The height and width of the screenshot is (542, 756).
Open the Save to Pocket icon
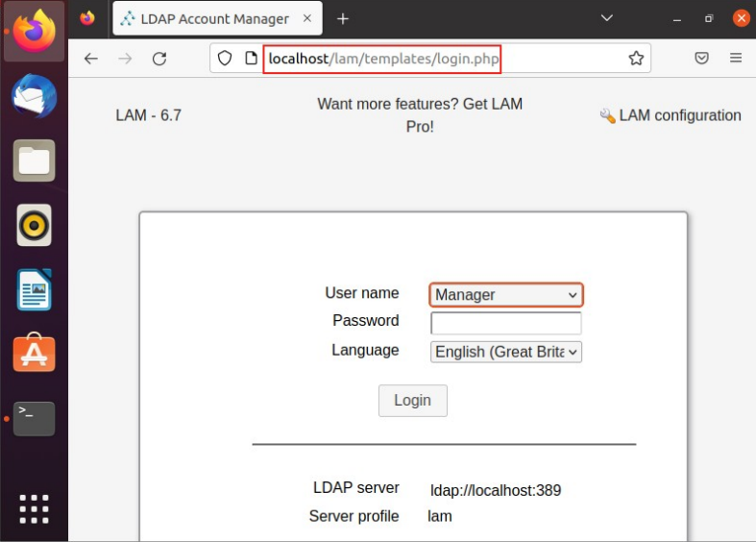pos(701,59)
